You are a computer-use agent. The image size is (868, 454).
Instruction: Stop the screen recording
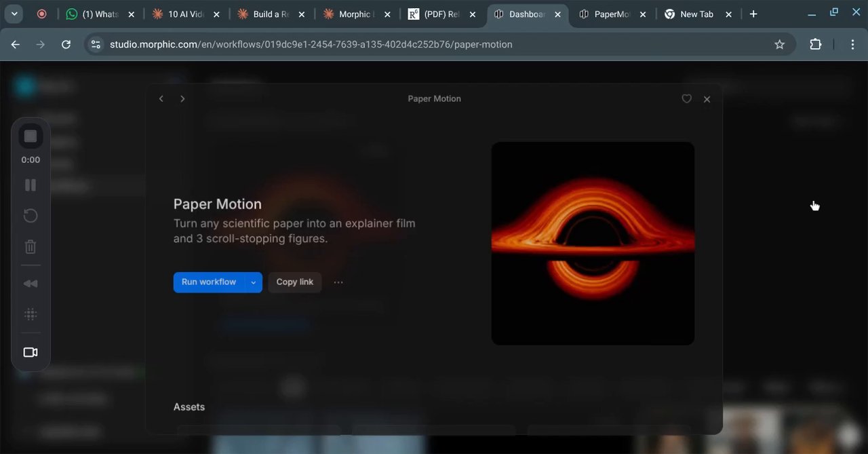(31, 136)
